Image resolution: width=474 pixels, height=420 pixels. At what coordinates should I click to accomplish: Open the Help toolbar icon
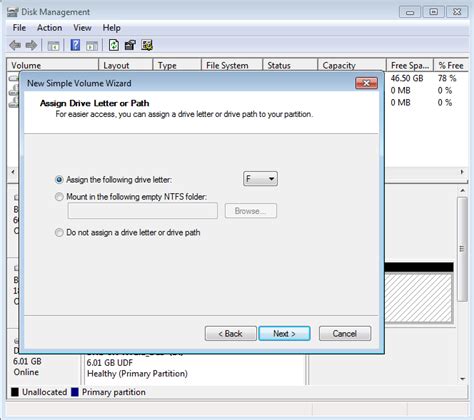pyautogui.click(x=75, y=45)
